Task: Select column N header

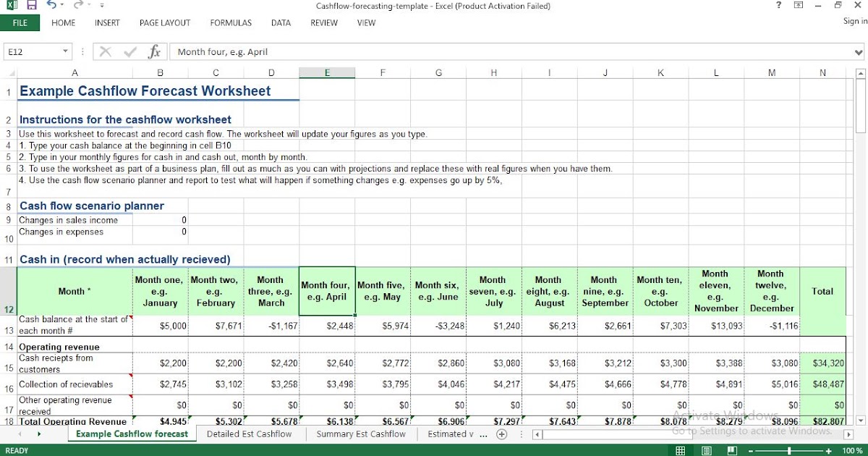Action: (822, 73)
